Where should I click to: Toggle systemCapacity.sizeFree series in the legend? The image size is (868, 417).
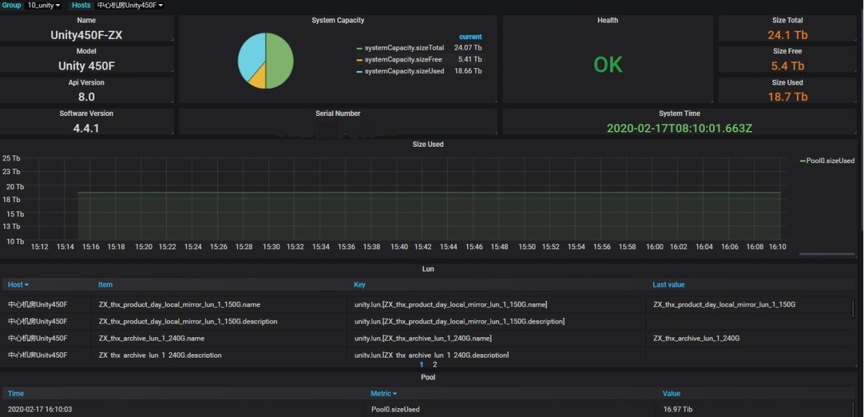tap(404, 60)
